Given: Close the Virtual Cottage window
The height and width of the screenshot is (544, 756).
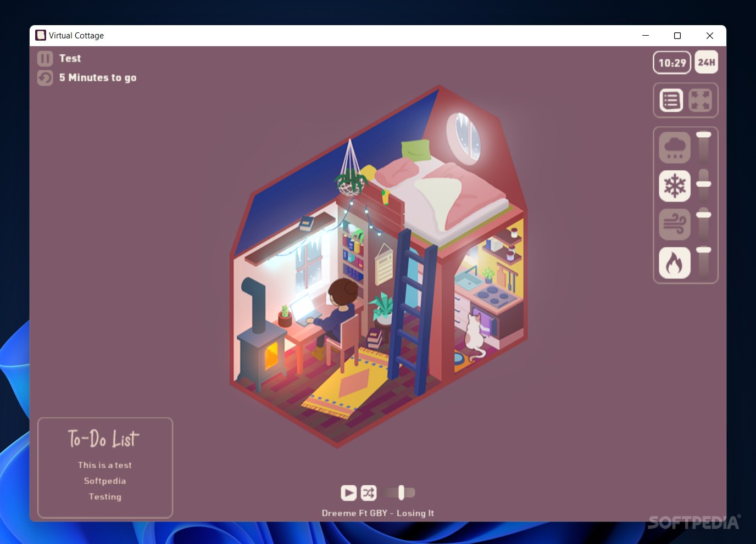Looking at the screenshot, I should 710,36.
